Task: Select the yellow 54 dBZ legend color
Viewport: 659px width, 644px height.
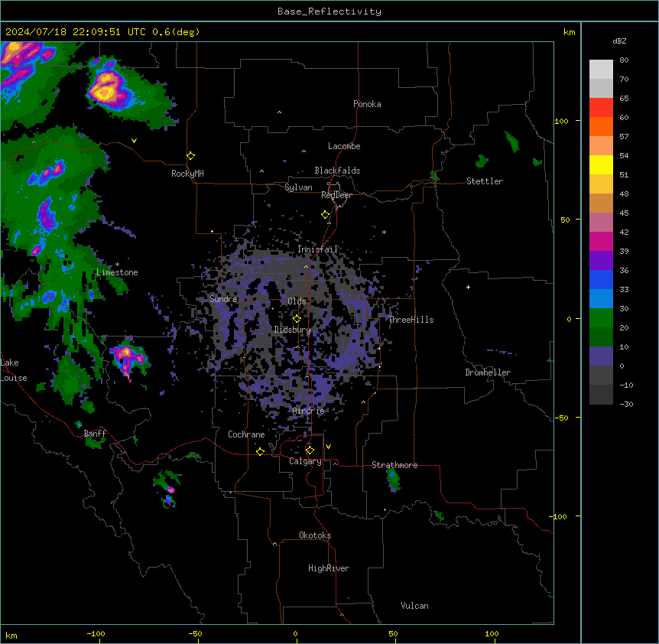Action: click(601, 164)
